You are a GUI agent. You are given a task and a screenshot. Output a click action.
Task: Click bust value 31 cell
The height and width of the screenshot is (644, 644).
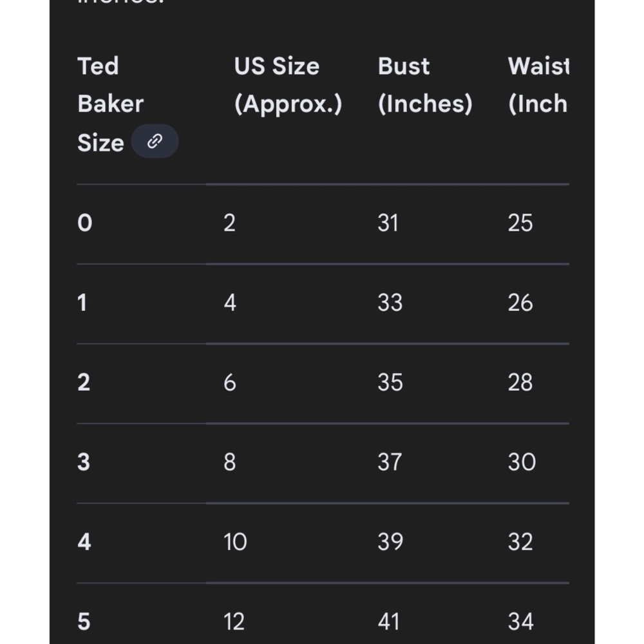pyautogui.click(x=388, y=223)
